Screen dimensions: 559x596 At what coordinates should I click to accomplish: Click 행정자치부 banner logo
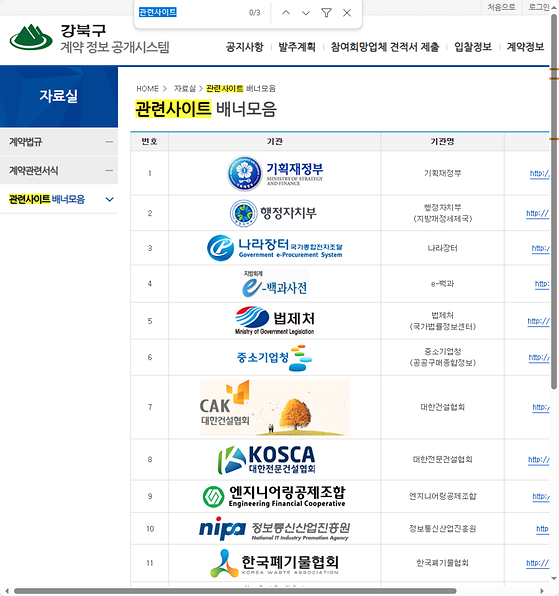[x=273, y=213]
